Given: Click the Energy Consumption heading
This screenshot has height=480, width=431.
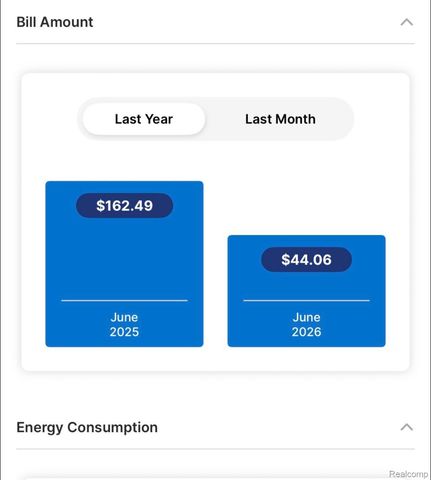Looking at the screenshot, I should click(87, 427).
